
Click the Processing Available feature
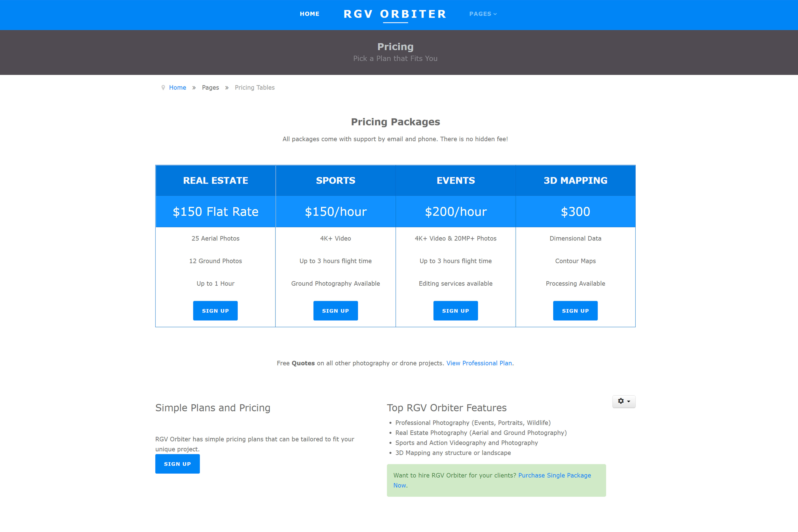click(575, 284)
